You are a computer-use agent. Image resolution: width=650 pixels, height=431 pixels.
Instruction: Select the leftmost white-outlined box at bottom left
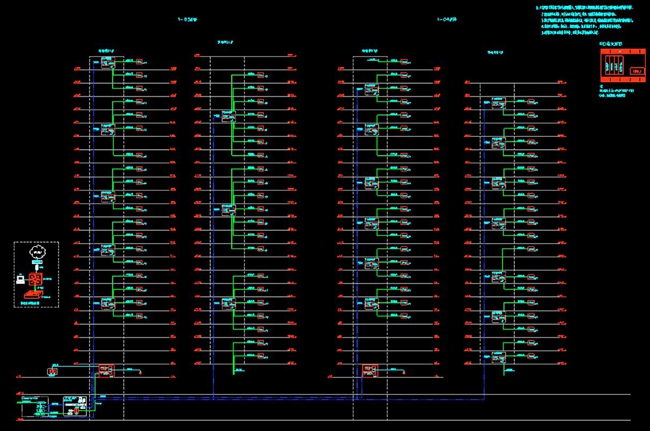pyautogui.click(x=35, y=407)
